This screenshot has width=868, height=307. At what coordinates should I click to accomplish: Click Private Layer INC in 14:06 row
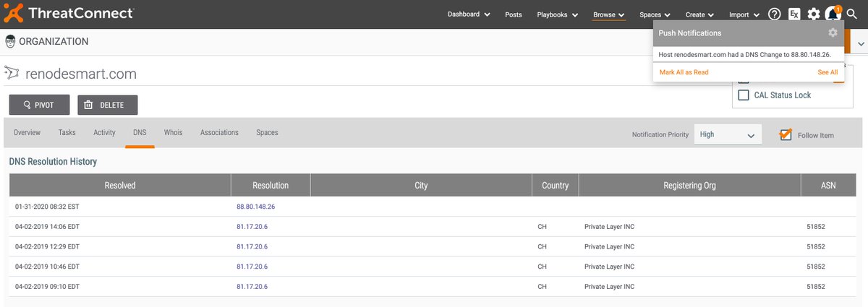[610, 227]
